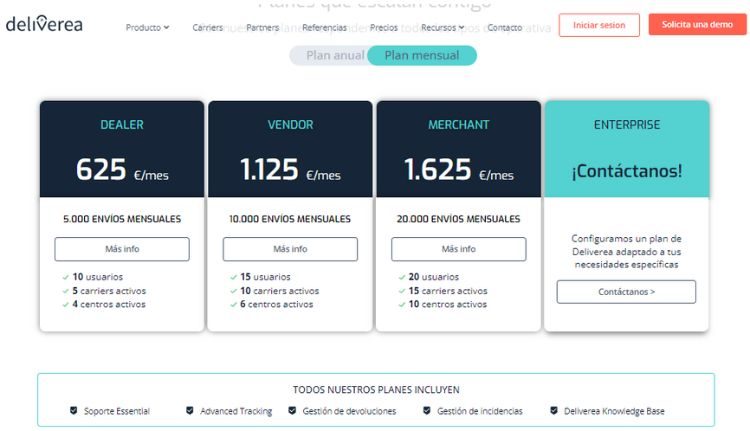Open the Recursos dropdown menu
This screenshot has height=431, width=750.
(442, 28)
